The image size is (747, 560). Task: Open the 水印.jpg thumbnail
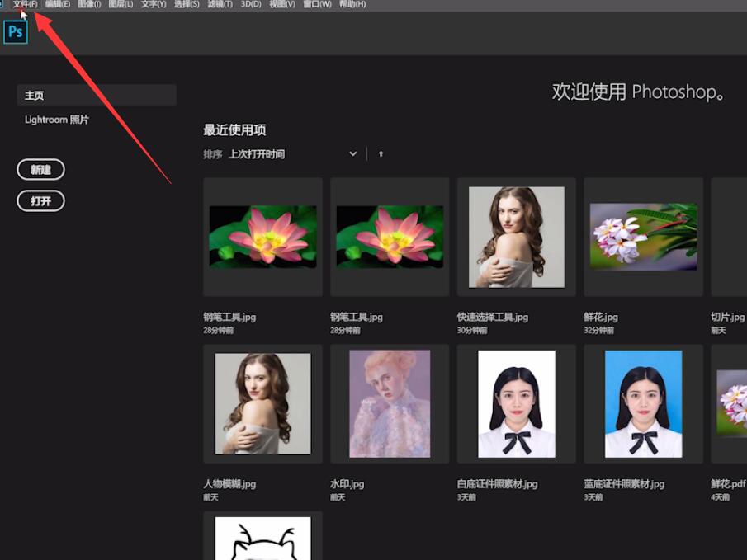[390, 404]
